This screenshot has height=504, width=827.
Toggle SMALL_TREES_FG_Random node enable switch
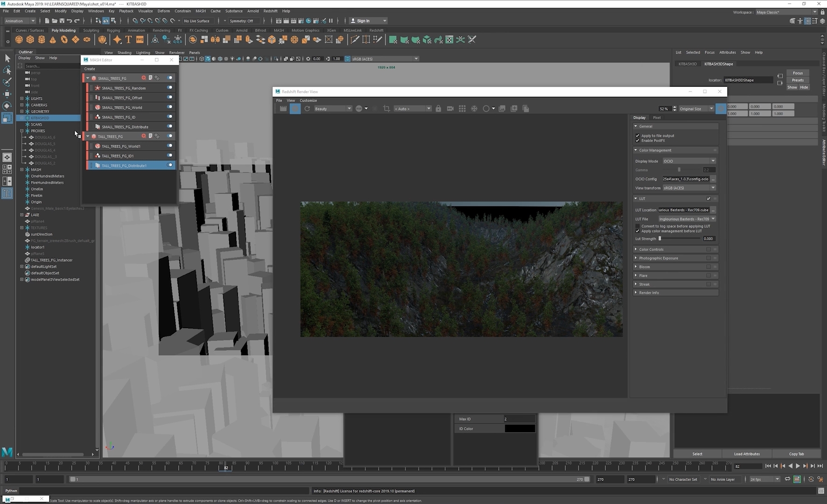[169, 88]
